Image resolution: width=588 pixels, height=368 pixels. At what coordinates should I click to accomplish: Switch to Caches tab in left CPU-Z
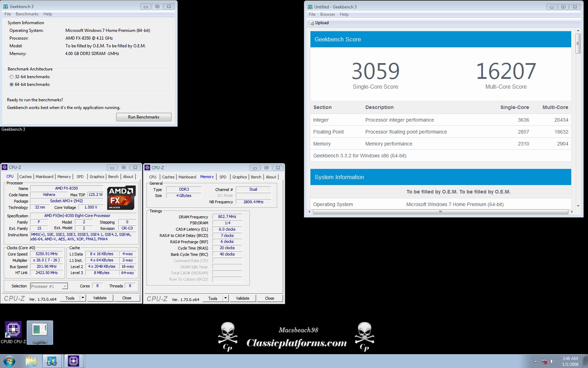[25, 177]
